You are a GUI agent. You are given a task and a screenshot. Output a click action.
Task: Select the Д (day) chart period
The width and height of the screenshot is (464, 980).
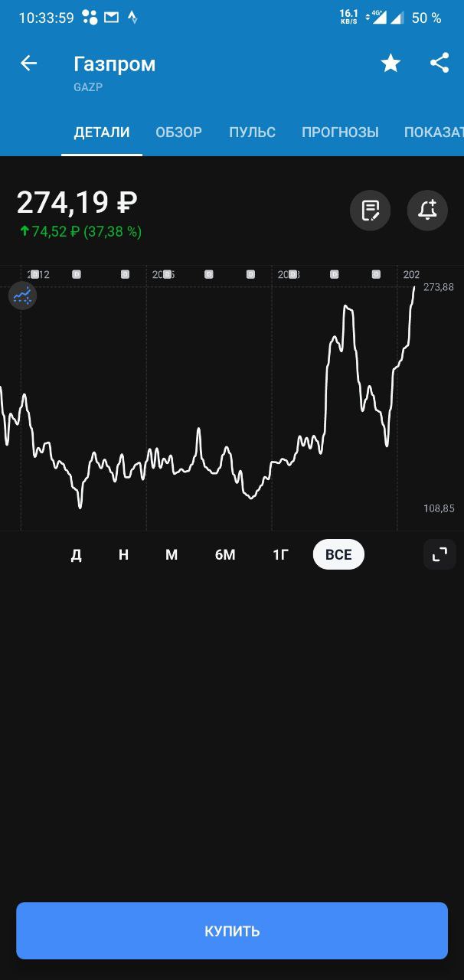[x=77, y=555]
